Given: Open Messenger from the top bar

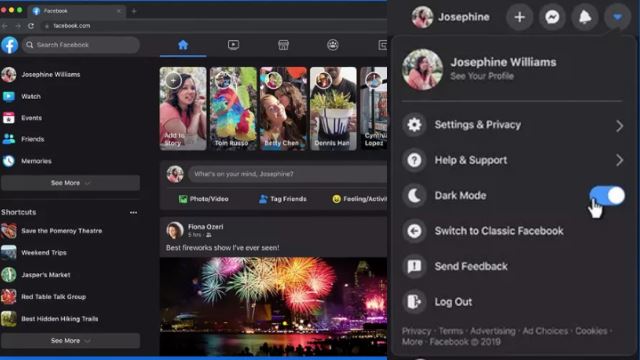Looking at the screenshot, I should [552, 17].
